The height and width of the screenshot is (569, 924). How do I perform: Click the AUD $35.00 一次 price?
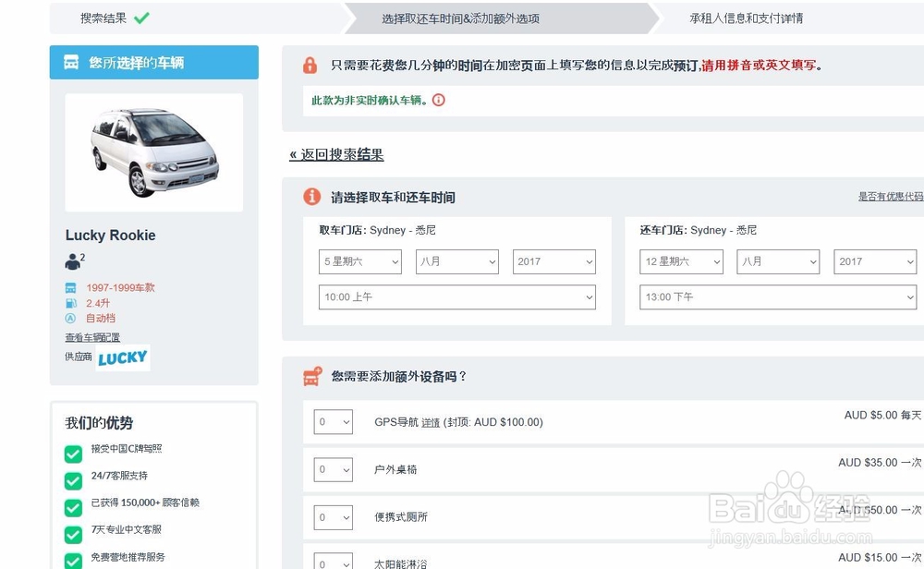click(880, 463)
